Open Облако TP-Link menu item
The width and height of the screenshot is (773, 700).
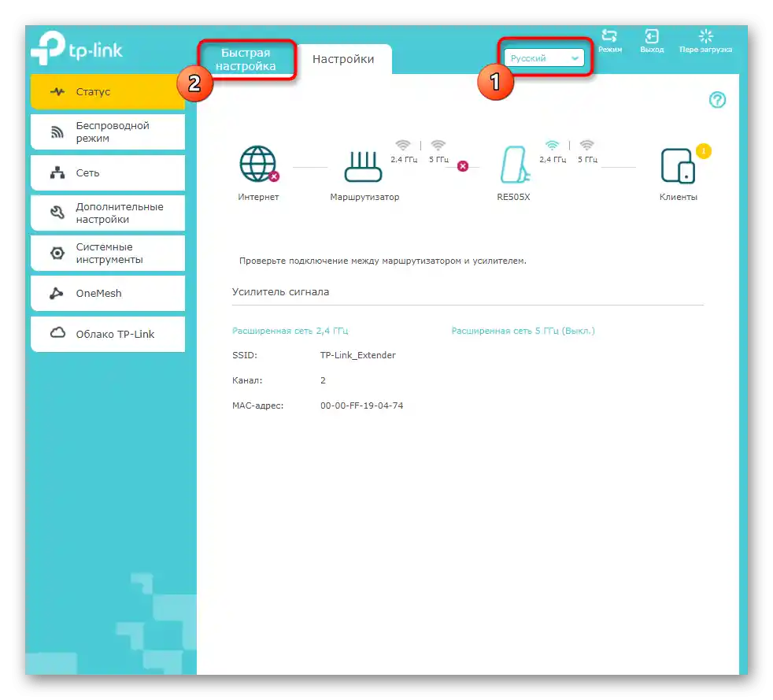pos(108,334)
